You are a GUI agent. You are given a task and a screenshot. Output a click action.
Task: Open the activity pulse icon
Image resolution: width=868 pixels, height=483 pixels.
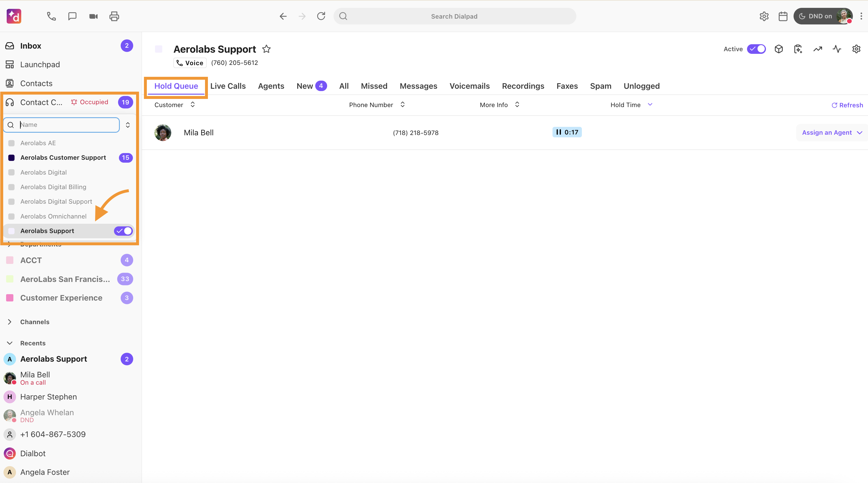tap(837, 49)
